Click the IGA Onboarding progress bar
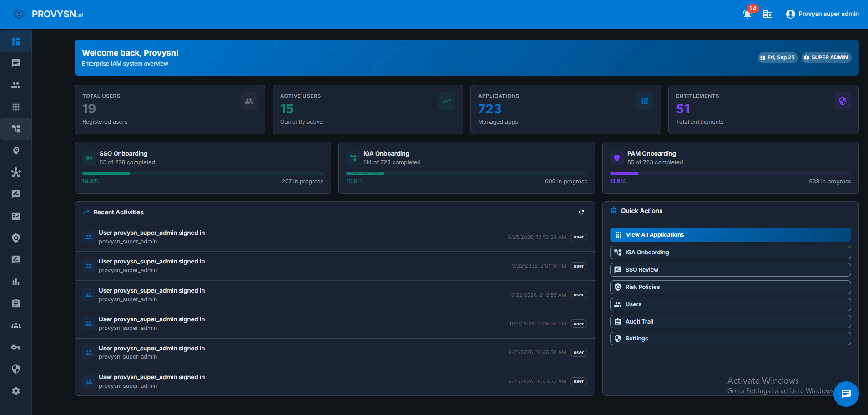The width and height of the screenshot is (868, 415). (467, 173)
